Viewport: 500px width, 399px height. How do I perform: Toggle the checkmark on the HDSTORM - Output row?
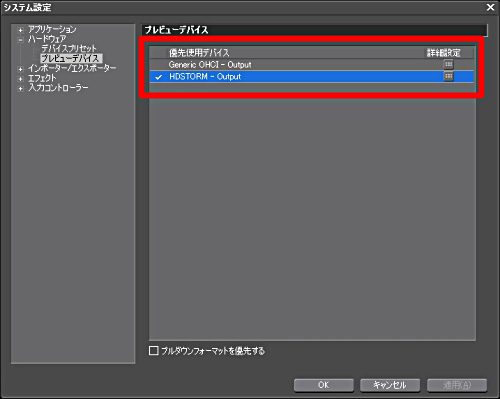click(x=159, y=77)
